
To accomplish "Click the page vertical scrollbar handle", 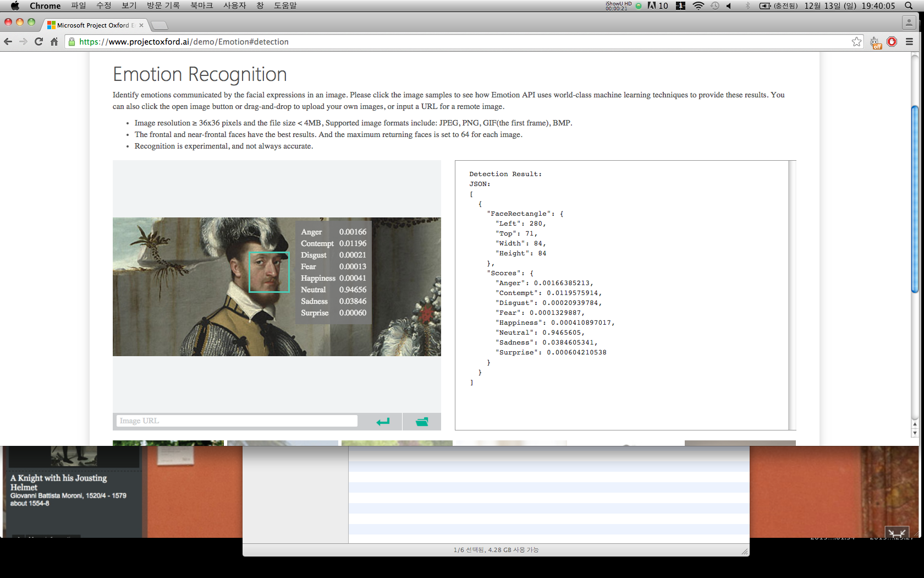I will click(915, 198).
